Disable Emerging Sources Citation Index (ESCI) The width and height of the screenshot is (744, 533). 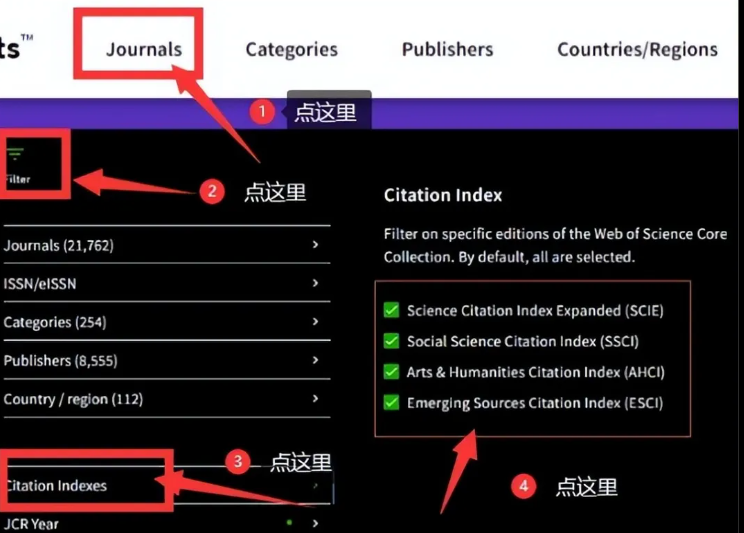392,403
